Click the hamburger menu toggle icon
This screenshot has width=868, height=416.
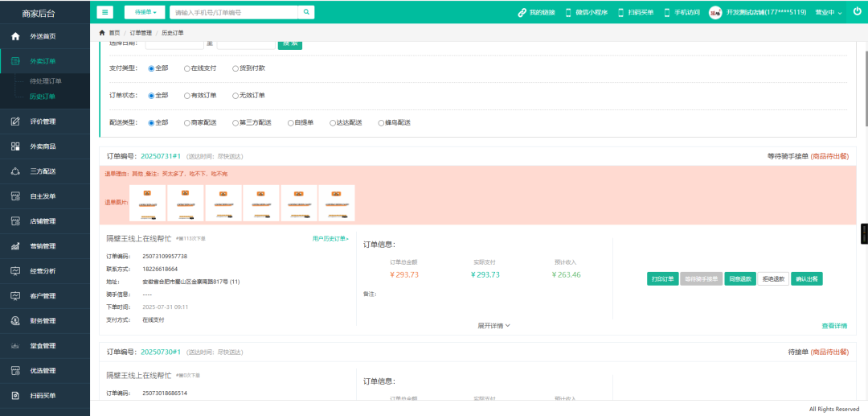point(106,12)
